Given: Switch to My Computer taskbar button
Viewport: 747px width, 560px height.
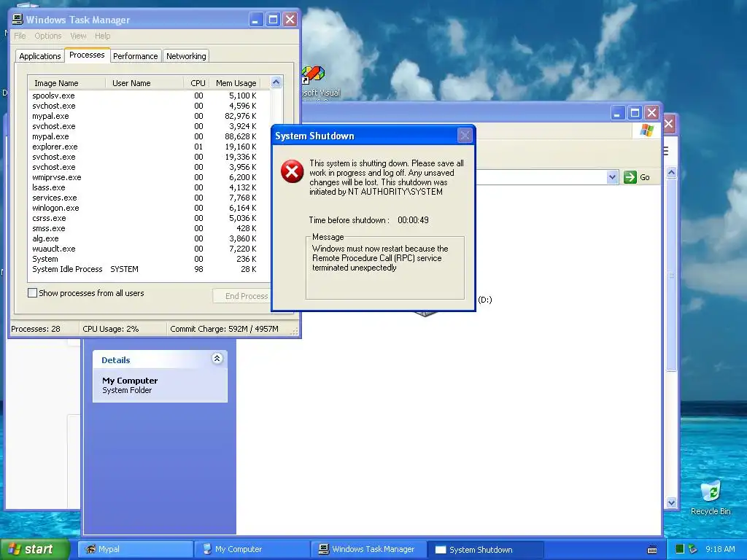Looking at the screenshot, I should (x=252, y=549).
